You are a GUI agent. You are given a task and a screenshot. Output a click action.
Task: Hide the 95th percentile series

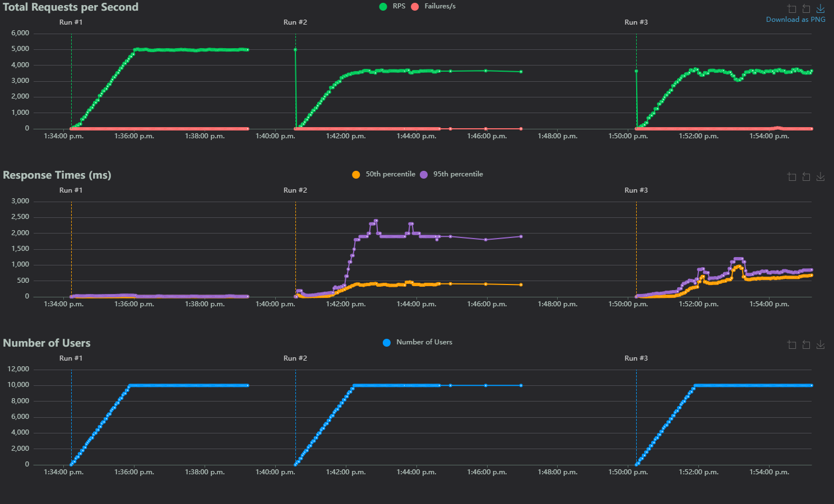[452, 174]
